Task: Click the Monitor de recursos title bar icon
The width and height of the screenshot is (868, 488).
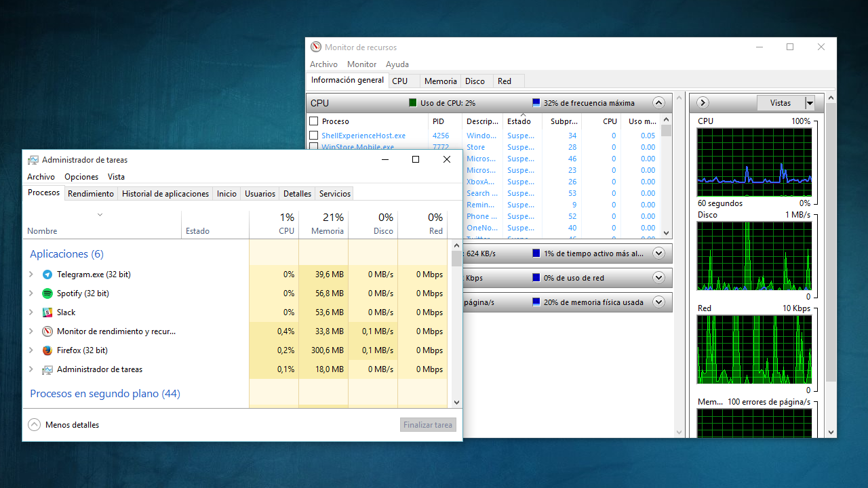Action: 316,46
